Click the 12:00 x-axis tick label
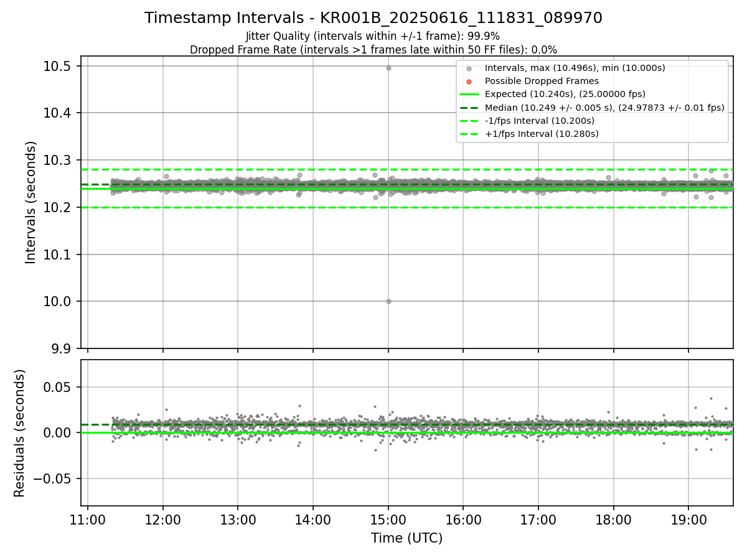The height and width of the screenshot is (560, 747). point(163,520)
